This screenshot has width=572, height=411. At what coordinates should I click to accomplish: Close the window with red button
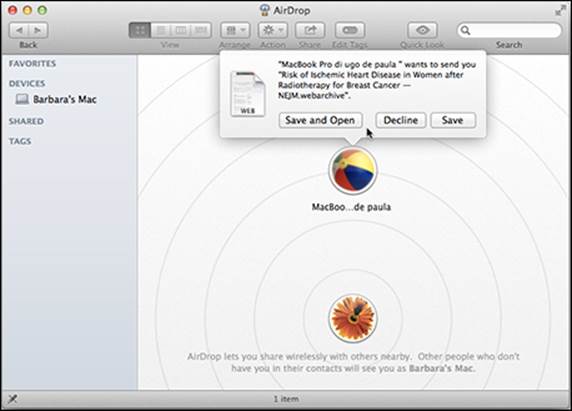tap(13, 10)
